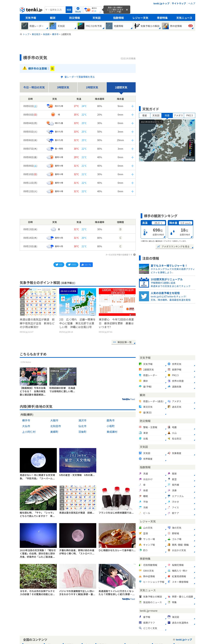
Task: Click the location search input field
Action: 55,10
